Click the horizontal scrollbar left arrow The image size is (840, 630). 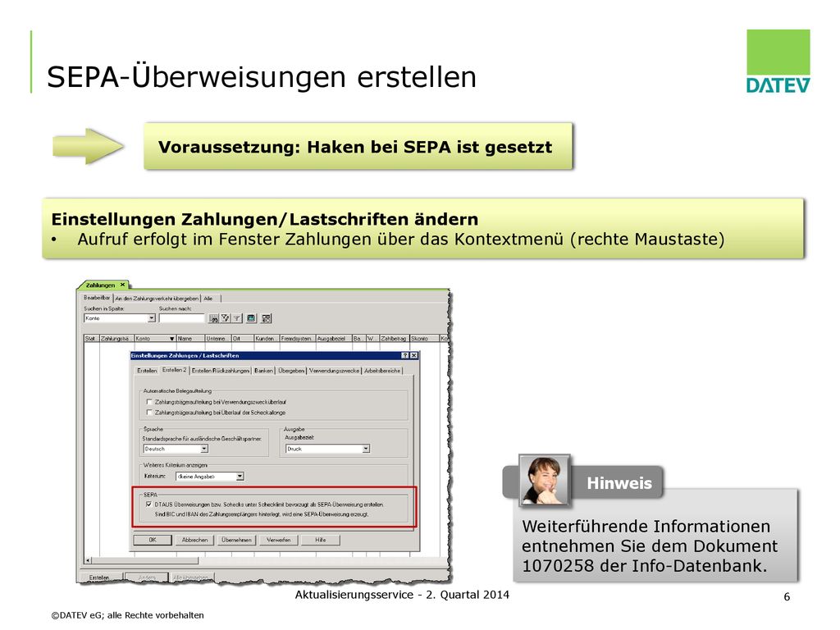pyautogui.click(x=89, y=560)
